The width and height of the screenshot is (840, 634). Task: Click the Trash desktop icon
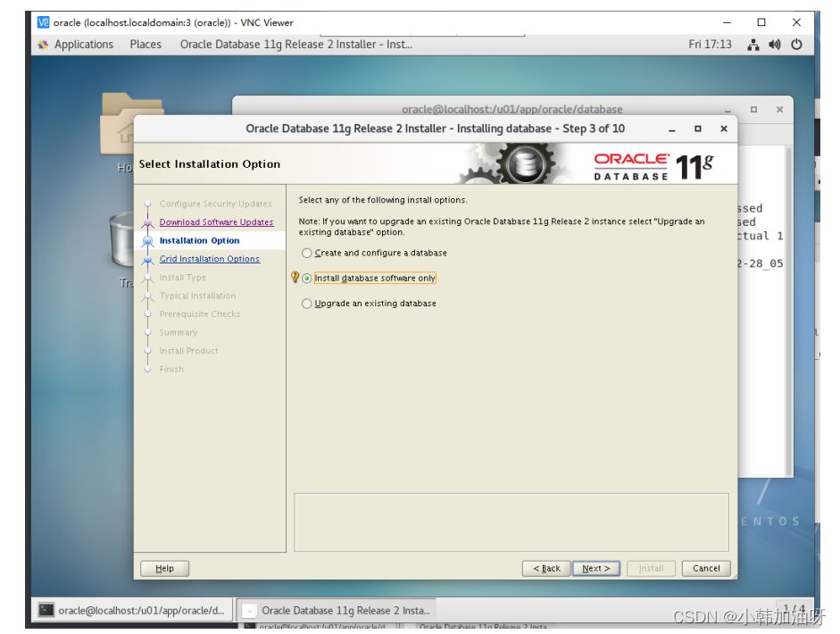point(121,239)
